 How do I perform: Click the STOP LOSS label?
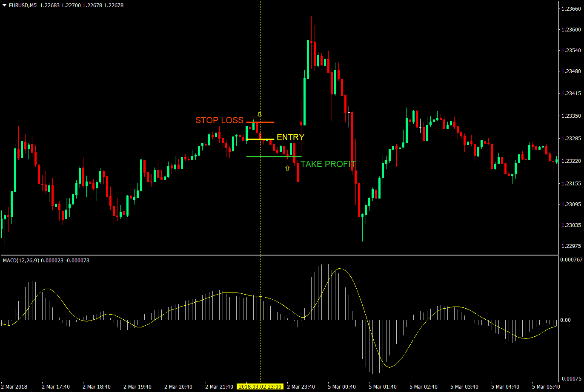(220, 120)
